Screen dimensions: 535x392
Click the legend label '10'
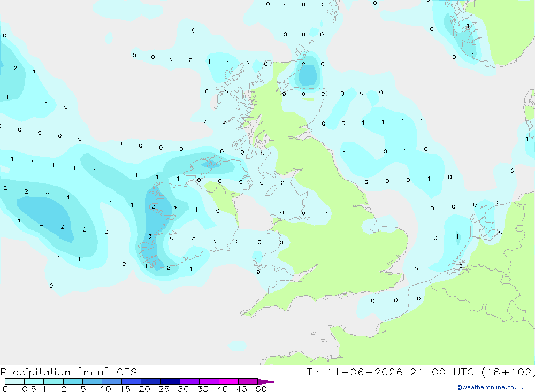click(105, 389)
